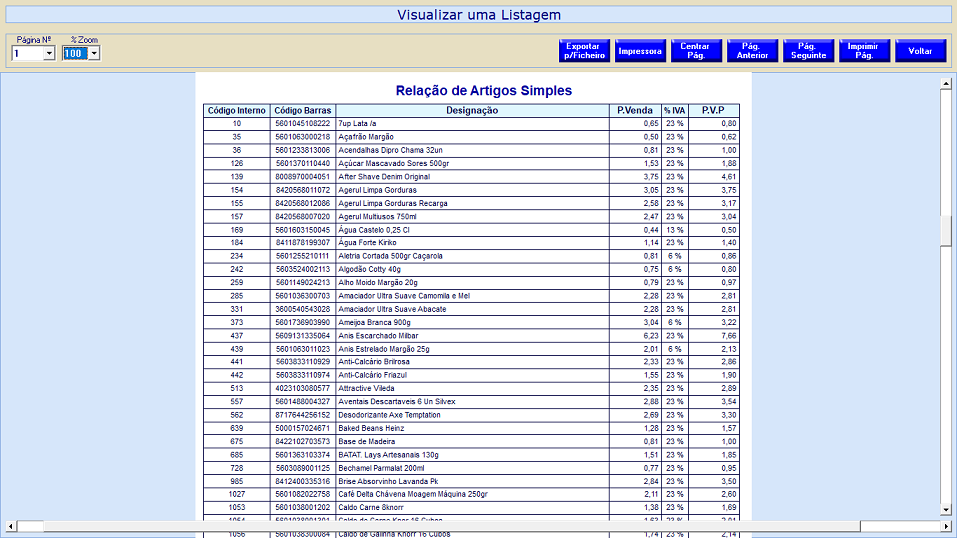Expand the Página Nº dropdown arrow
This screenshot has height=538, width=957.
48,54
